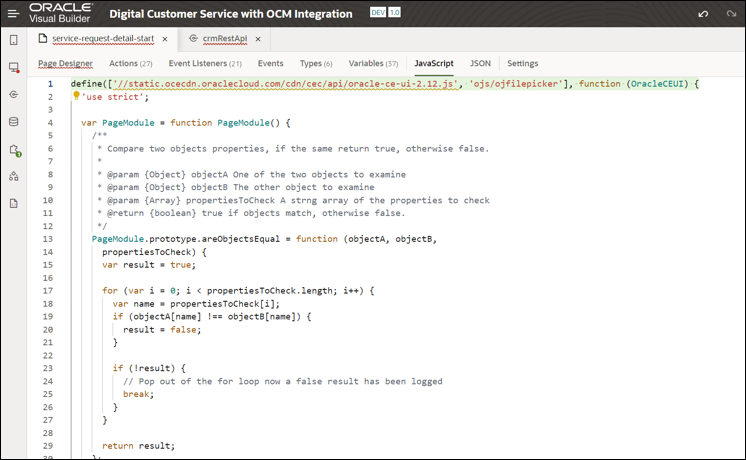Image resolution: width=746 pixels, height=460 pixels.
Task: Open the Page Designer tab
Action: click(65, 63)
